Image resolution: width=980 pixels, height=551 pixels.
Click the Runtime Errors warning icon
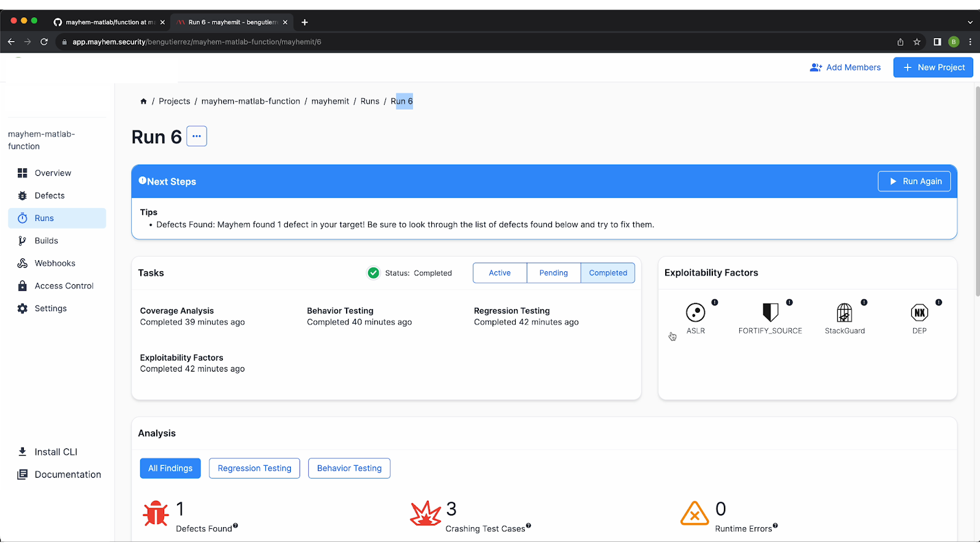point(695,514)
